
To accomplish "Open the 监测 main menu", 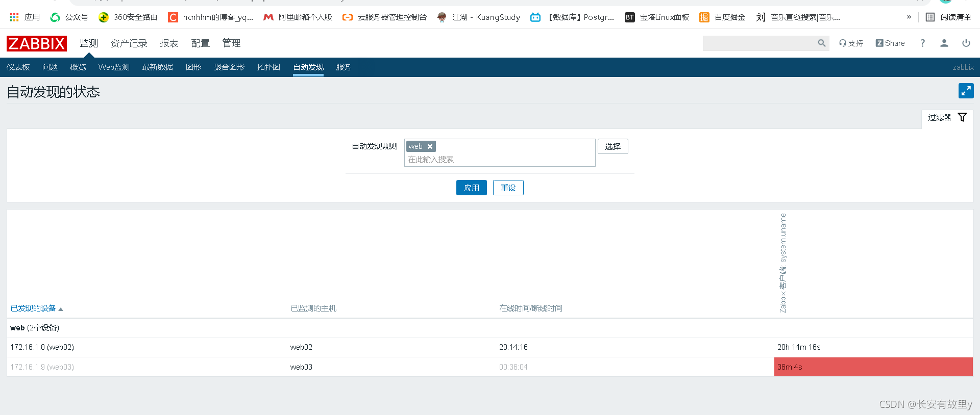I will [x=89, y=43].
